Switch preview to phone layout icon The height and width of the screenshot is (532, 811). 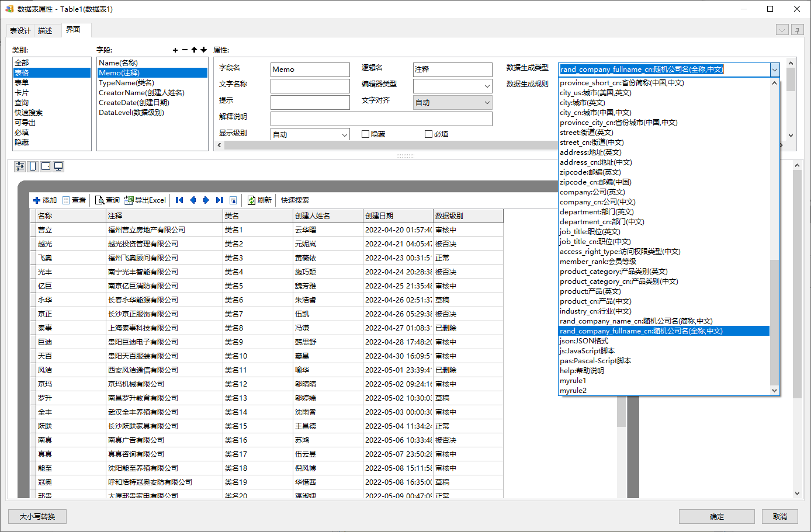tap(33, 166)
